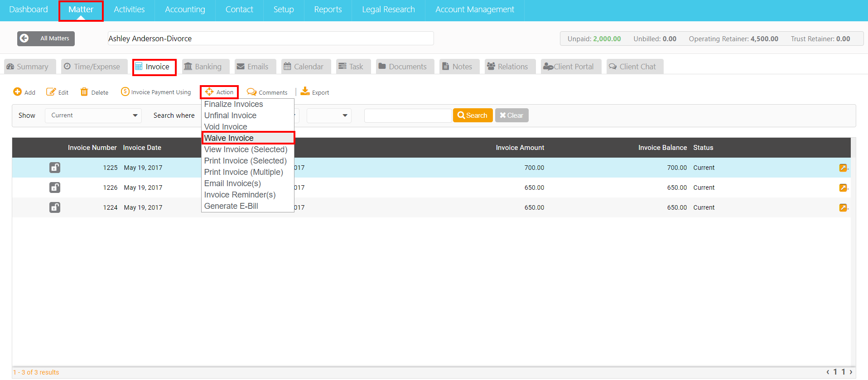Screen dimensions: 868x380
Task: Sort by Invoice Balance column header
Action: (662, 148)
